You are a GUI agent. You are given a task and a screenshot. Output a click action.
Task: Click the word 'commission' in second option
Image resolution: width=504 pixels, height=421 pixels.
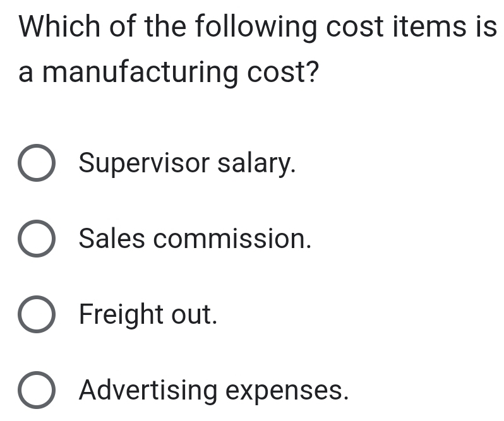(229, 239)
